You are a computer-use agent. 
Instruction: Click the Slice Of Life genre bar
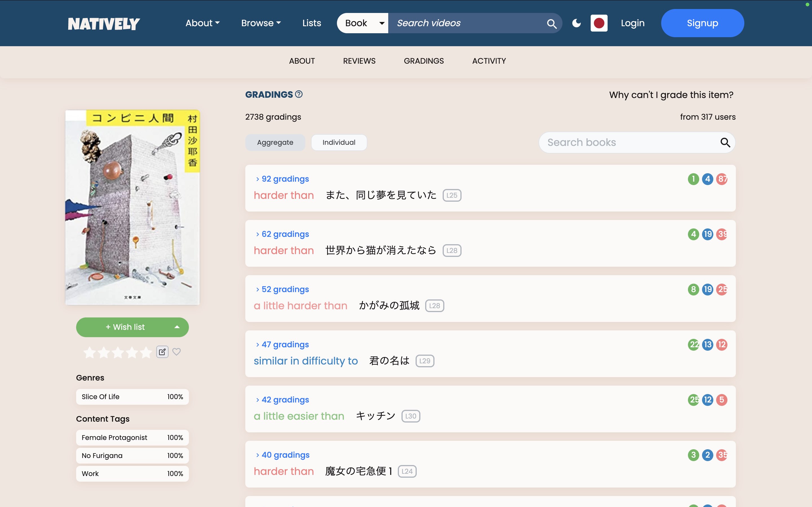tap(132, 397)
